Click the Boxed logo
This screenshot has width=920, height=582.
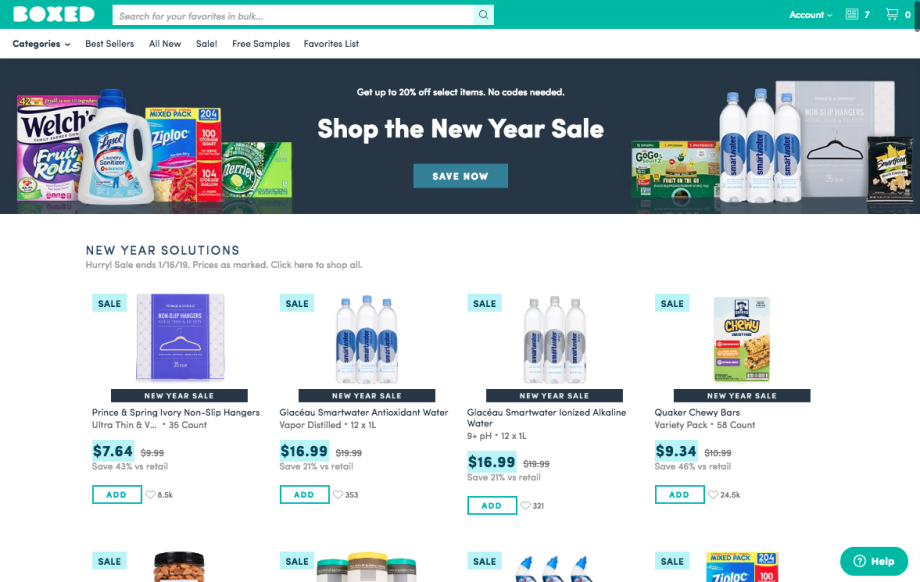coord(53,14)
